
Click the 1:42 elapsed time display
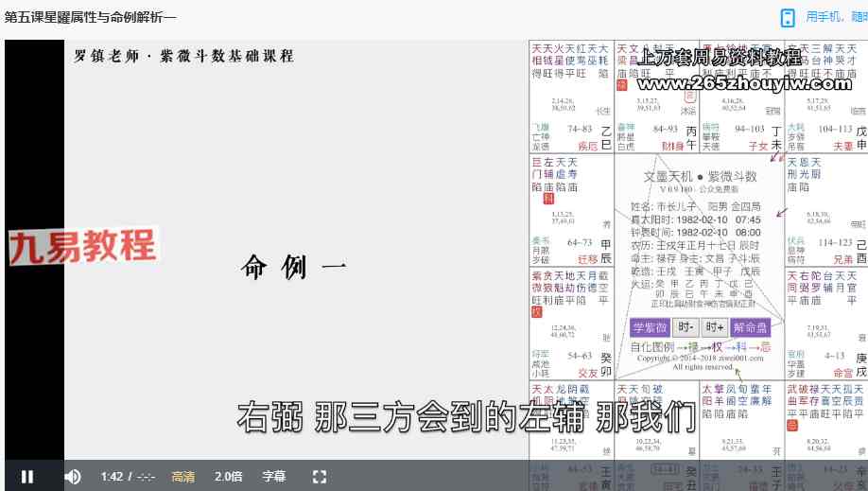point(113,477)
